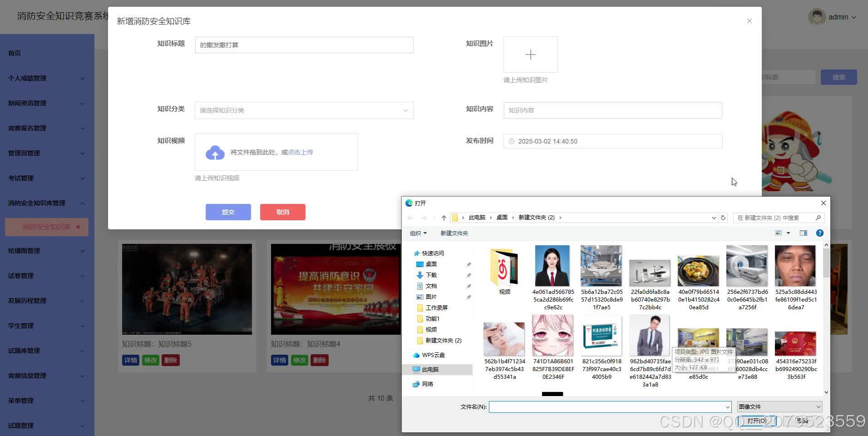Click the search magnifier in the Open dialog search box

(818, 218)
